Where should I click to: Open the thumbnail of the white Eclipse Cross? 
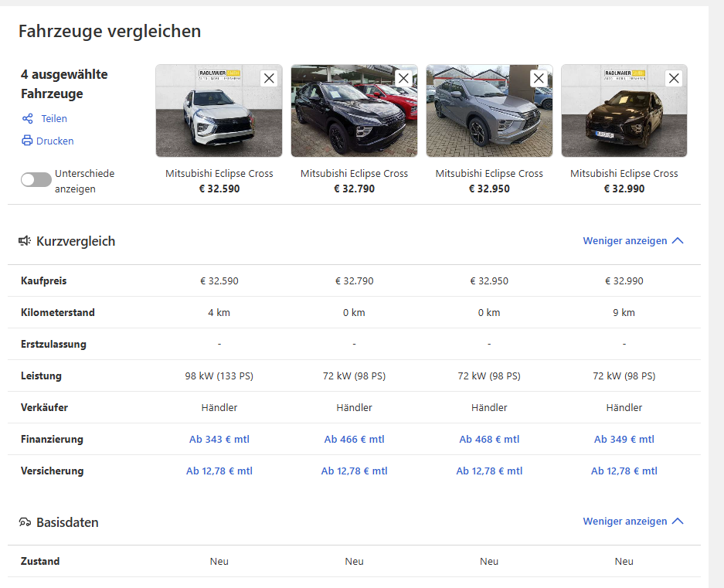(x=219, y=110)
